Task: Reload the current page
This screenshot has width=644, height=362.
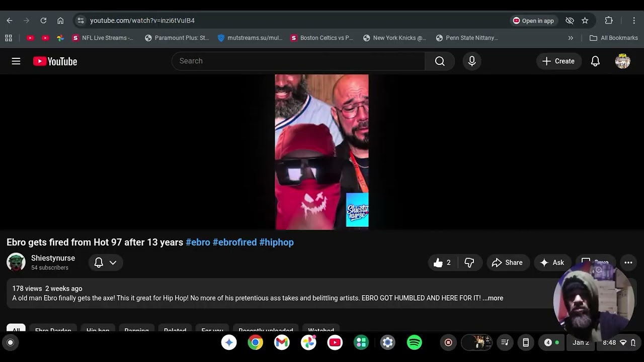Action: [43, 21]
